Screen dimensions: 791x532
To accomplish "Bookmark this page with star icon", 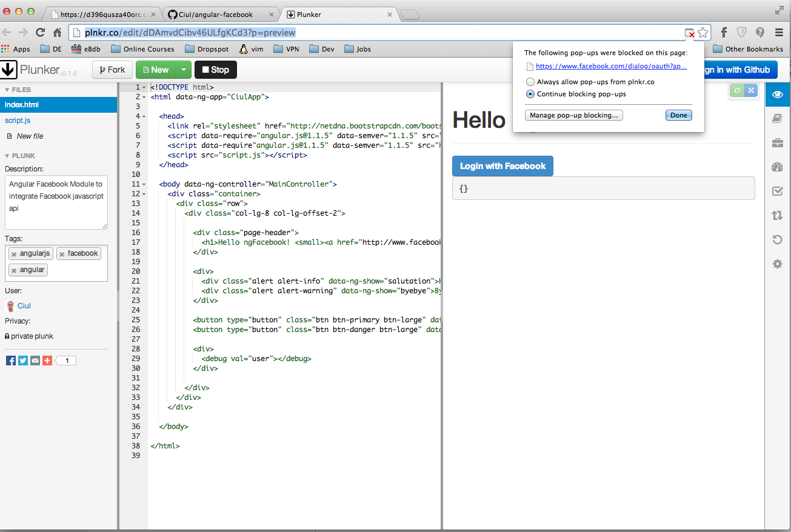I will (x=703, y=33).
